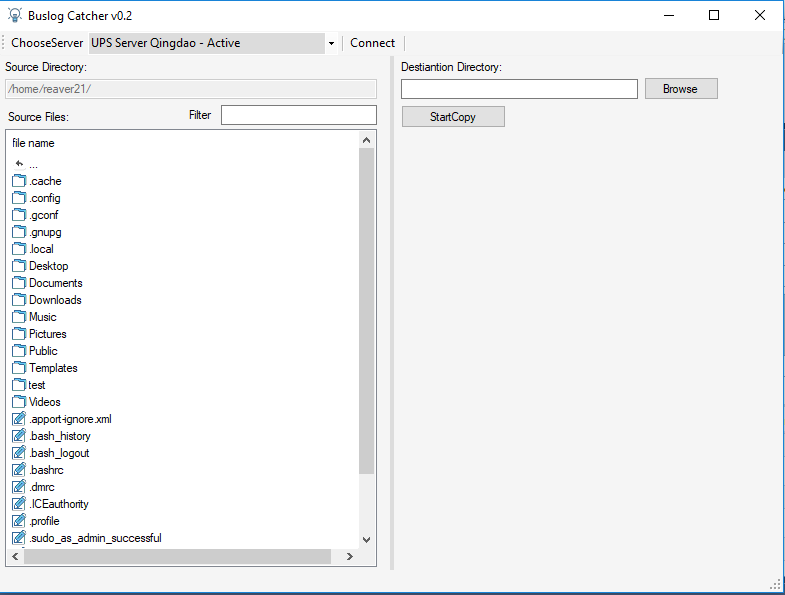Image resolution: width=785 pixels, height=595 pixels.
Task: Click the .profile file icon
Action: (19, 521)
